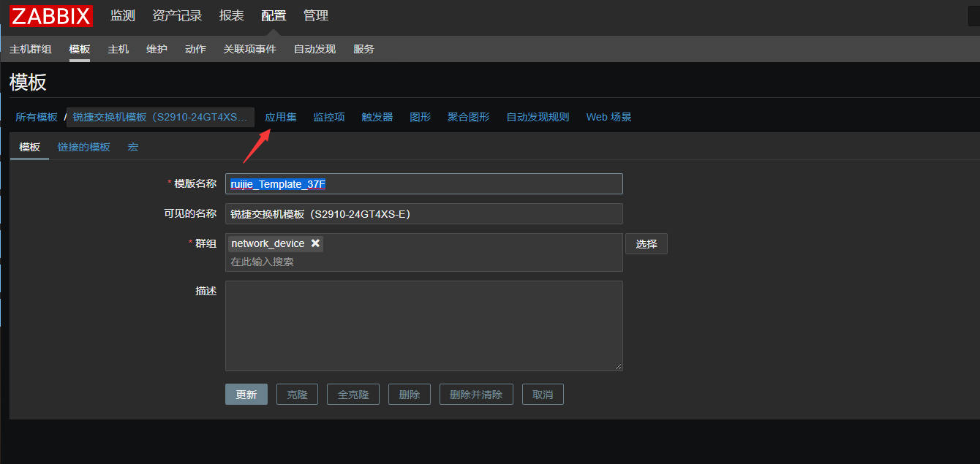Click the ZABBIX logo
980x464 pixels.
(51, 15)
